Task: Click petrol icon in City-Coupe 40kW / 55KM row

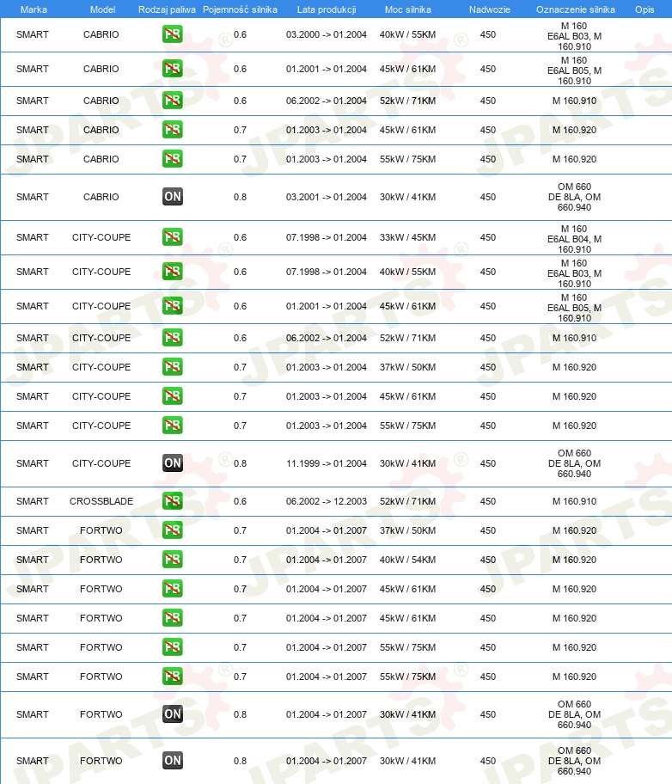Action: pos(173,272)
